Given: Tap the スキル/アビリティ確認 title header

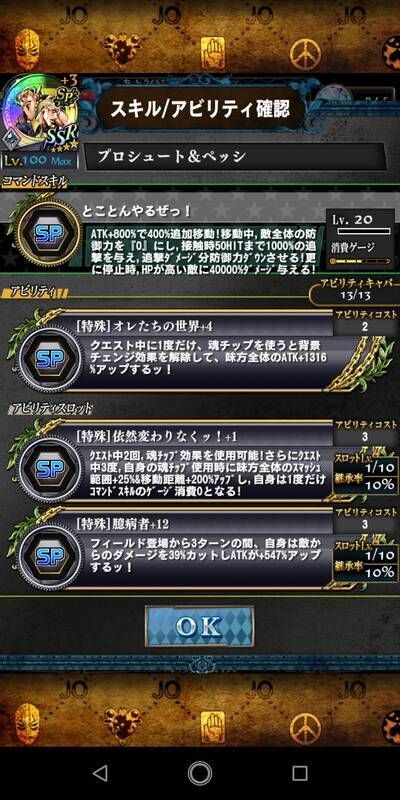Looking at the screenshot, I should coord(200,108).
